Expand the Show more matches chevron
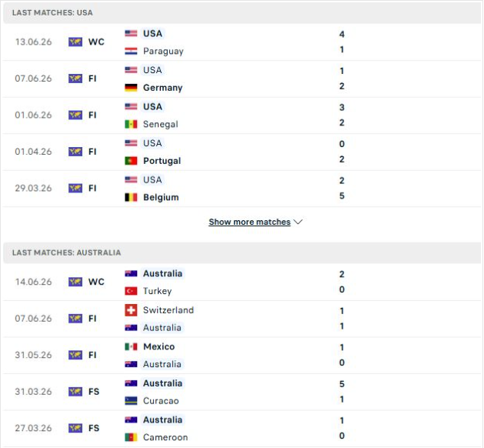 click(298, 222)
